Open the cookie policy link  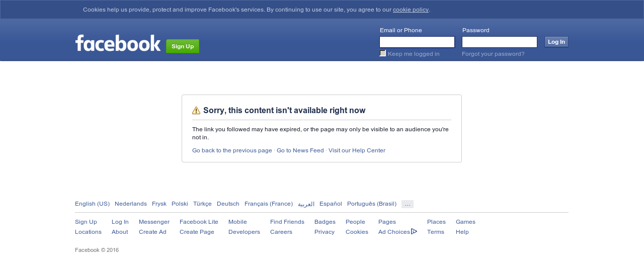coord(411,10)
